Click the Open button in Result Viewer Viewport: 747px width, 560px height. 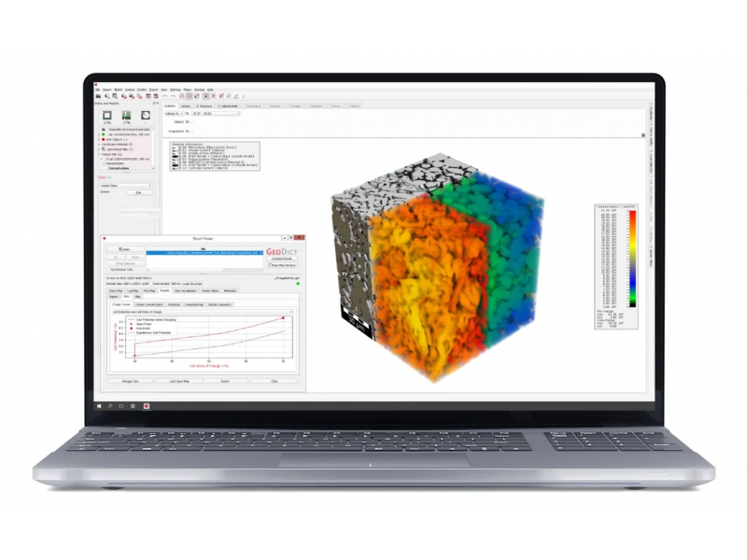click(x=125, y=249)
